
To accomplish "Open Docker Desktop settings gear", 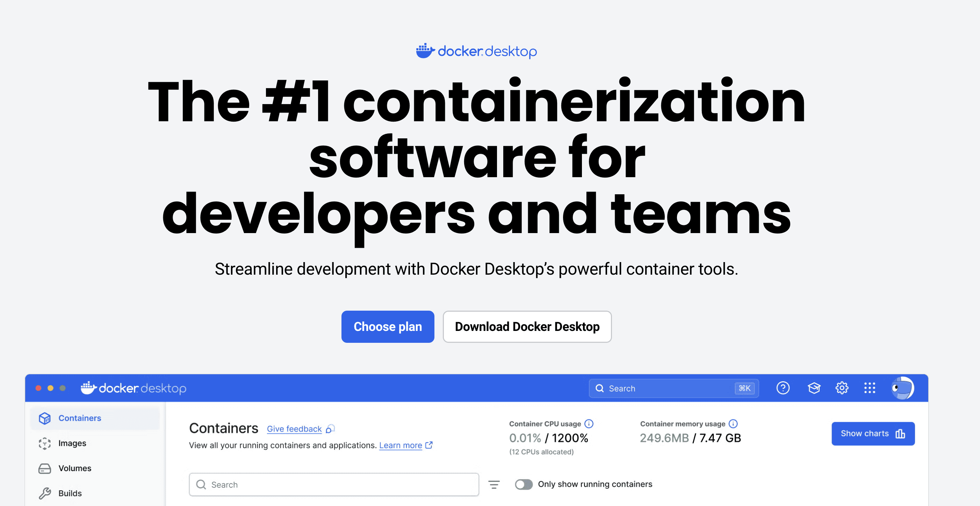I will click(x=842, y=388).
